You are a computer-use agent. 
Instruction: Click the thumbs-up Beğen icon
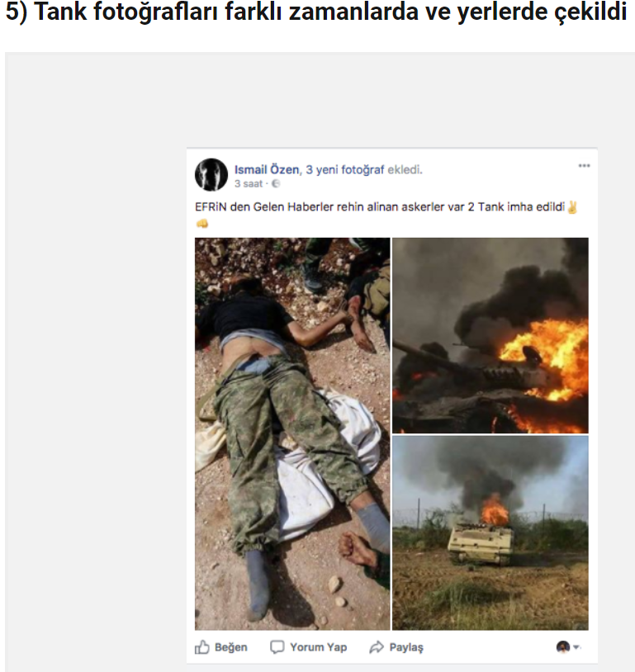coord(202,646)
